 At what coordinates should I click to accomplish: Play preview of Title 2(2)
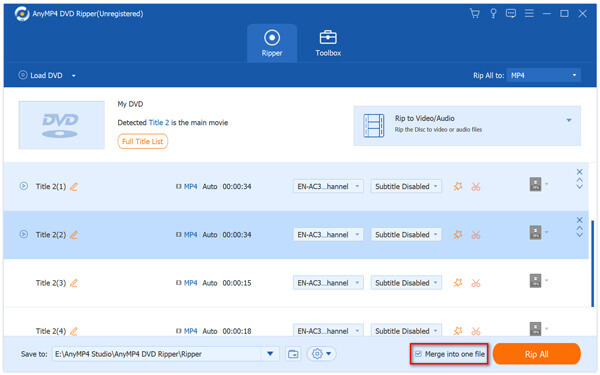click(x=24, y=234)
